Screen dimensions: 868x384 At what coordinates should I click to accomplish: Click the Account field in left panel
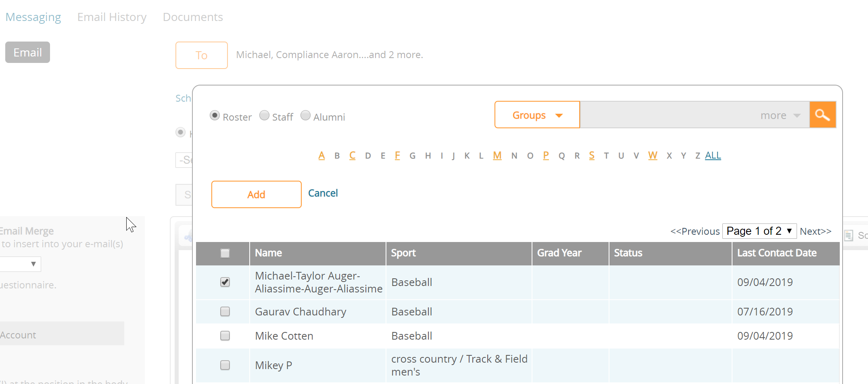(62, 334)
